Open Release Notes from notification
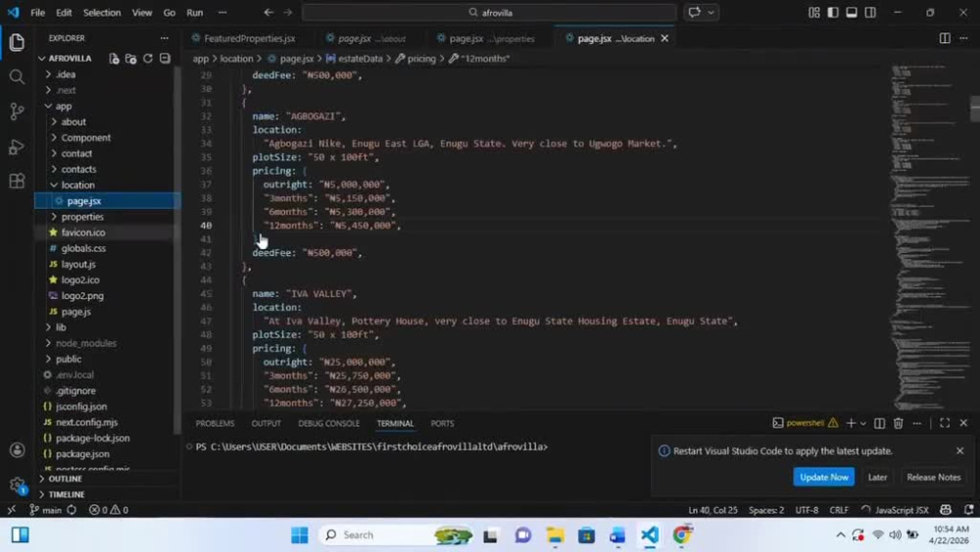This screenshot has width=980, height=552. coord(934,477)
